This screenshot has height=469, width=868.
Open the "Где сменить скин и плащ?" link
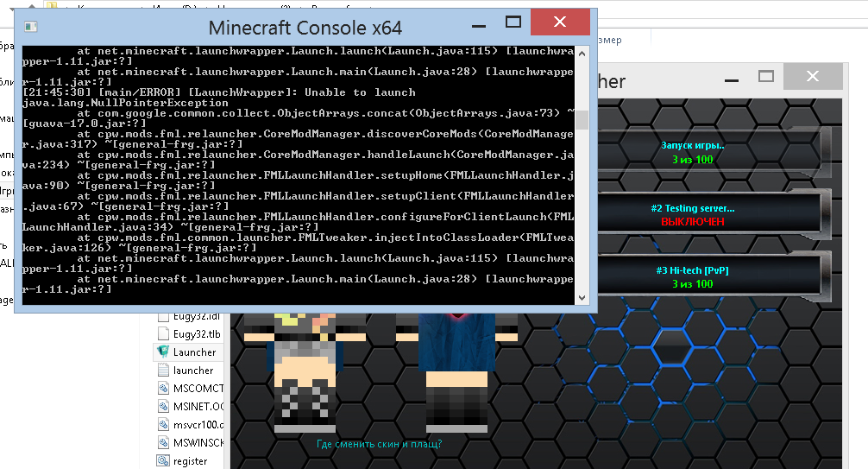(380, 445)
